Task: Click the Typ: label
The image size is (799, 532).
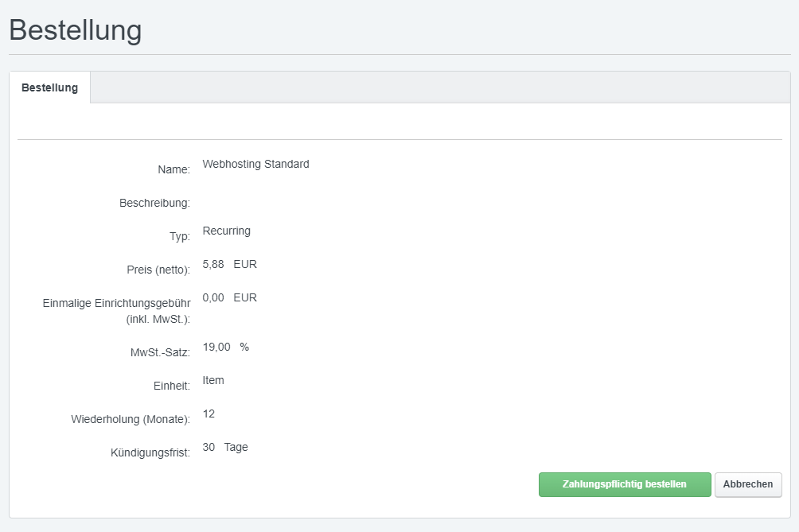Action: point(180,236)
